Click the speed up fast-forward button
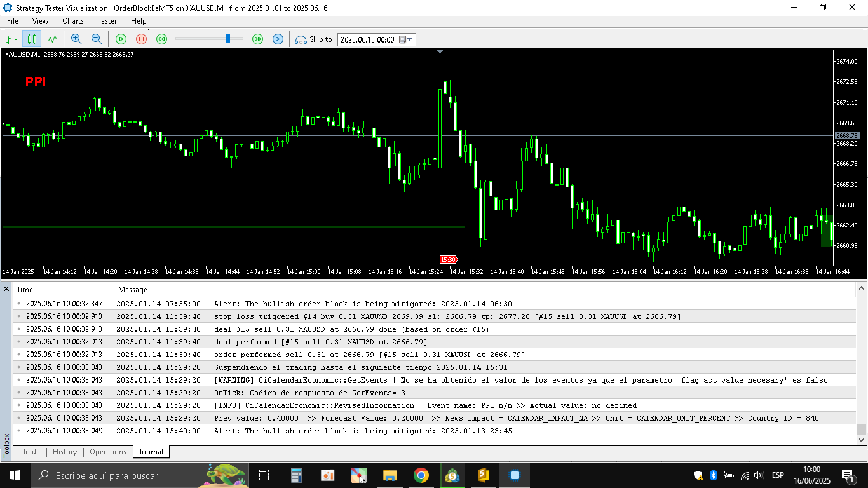Screen dimensions: 868x488 click(257, 39)
